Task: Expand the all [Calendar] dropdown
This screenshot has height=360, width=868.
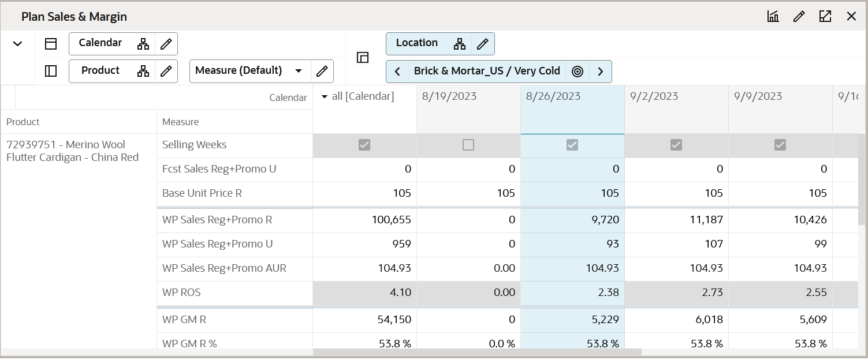Action: pos(326,96)
